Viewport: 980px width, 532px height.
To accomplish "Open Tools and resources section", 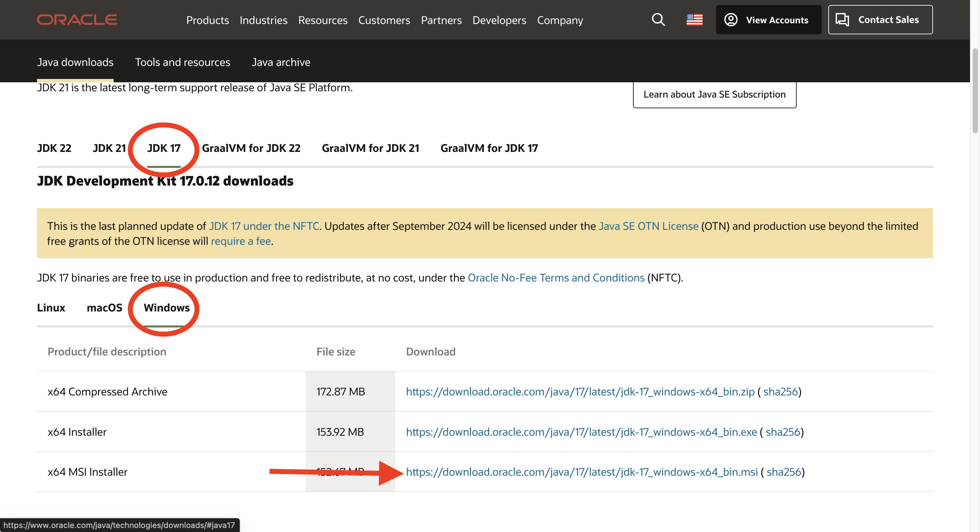I will pos(182,62).
